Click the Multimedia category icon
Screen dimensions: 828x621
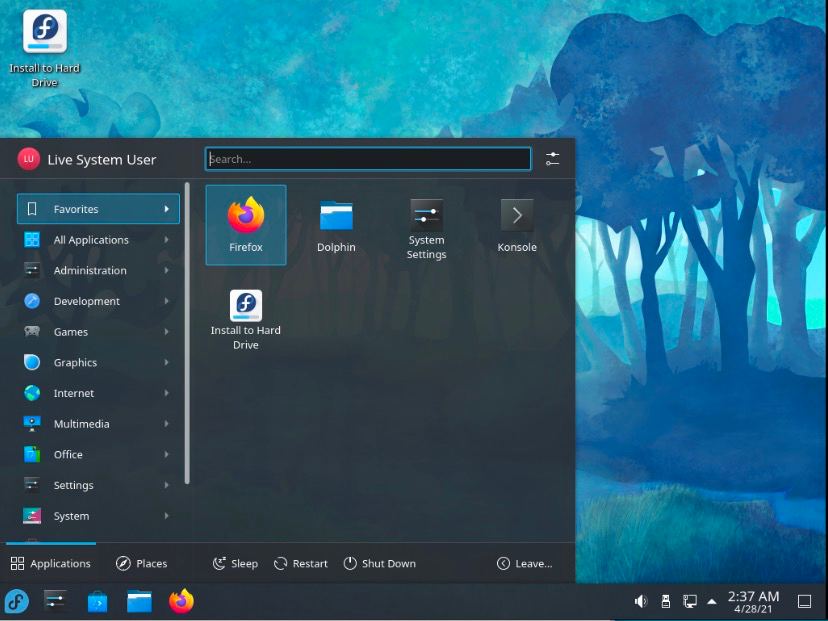pos(32,424)
